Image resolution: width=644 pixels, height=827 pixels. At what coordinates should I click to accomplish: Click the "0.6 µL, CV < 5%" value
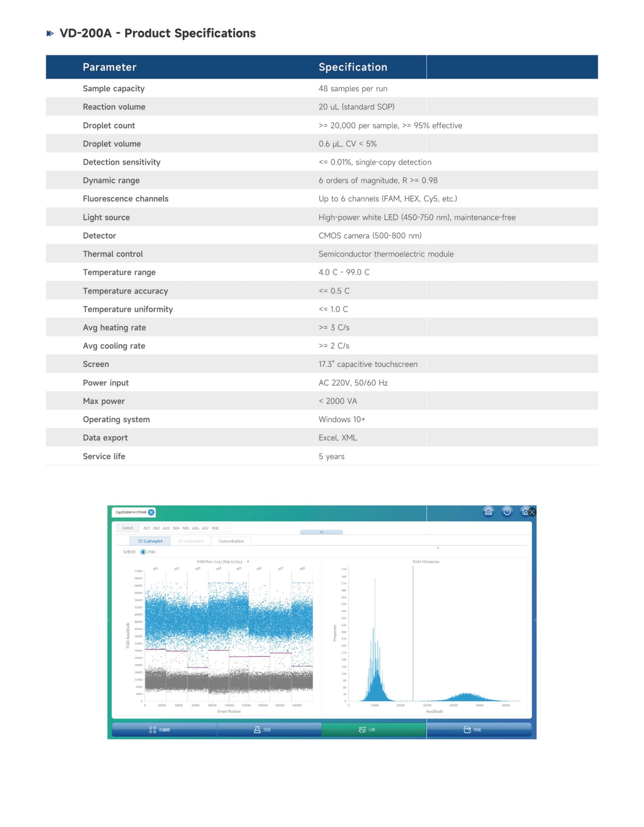(x=347, y=144)
